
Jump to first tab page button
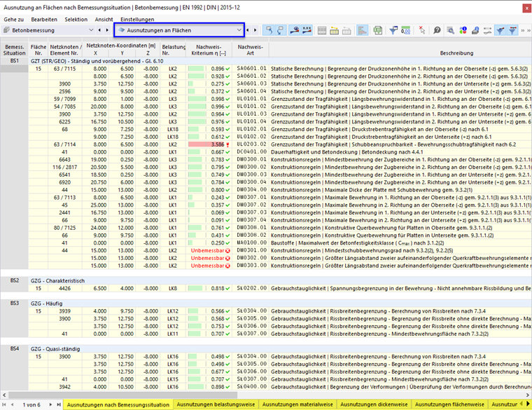tap(4, 404)
